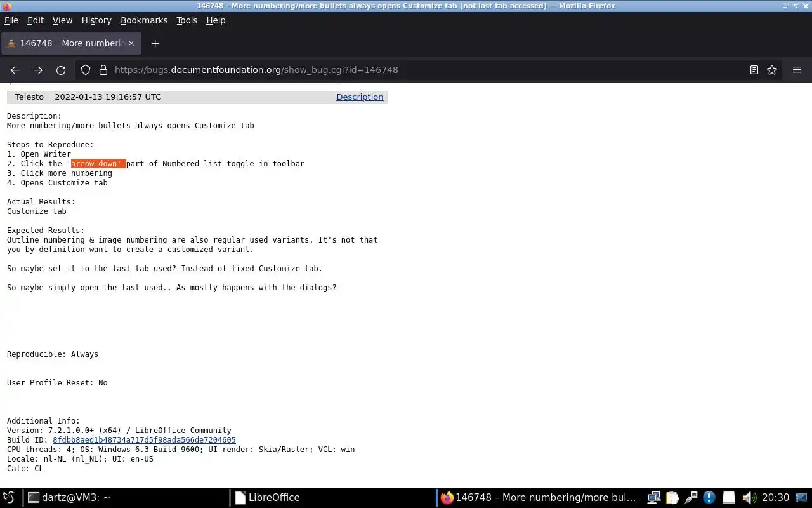The width and height of the screenshot is (812, 508).
Task: Switch to the LibreOffice taskbar entry
Action: 332,498
